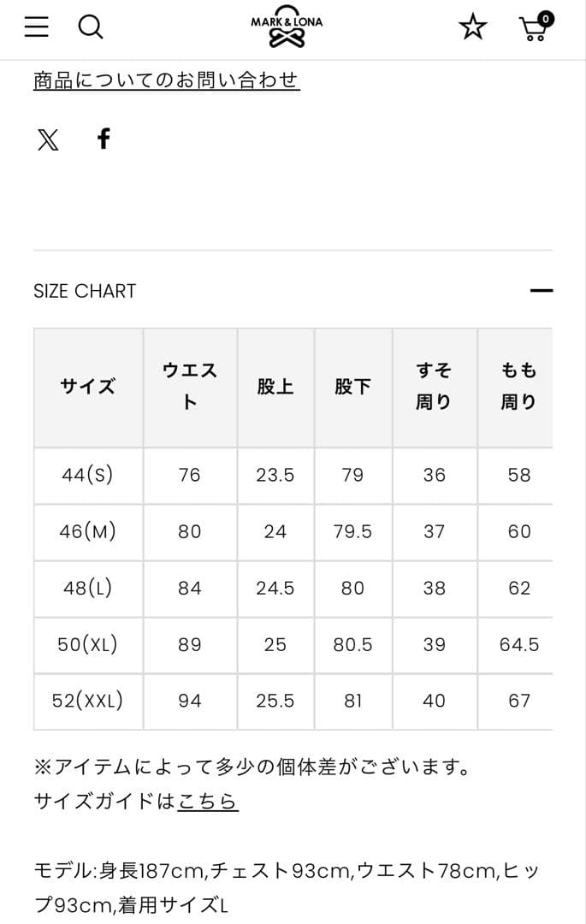Click the search magnifier icon
Viewport: 586px width, 924px height.
pos(92,27)
